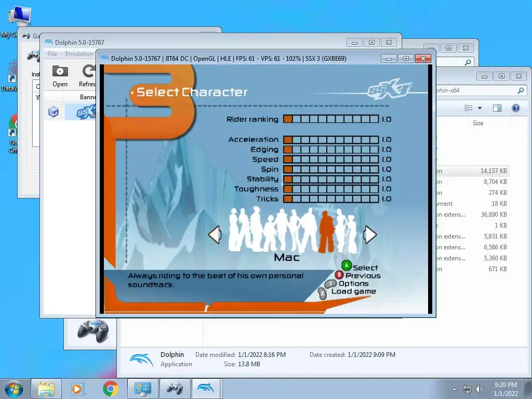Select the file row sized 5,360 KB
The height and width of the screenshot is (399, 532).
(x=472, y=258)
